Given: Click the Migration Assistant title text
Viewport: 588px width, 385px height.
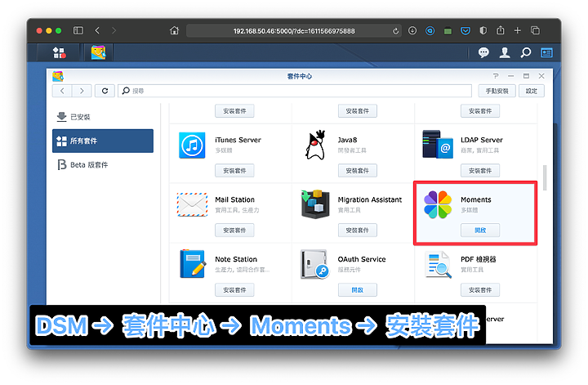Looking at the screenshot, I should tap(370, 199).
